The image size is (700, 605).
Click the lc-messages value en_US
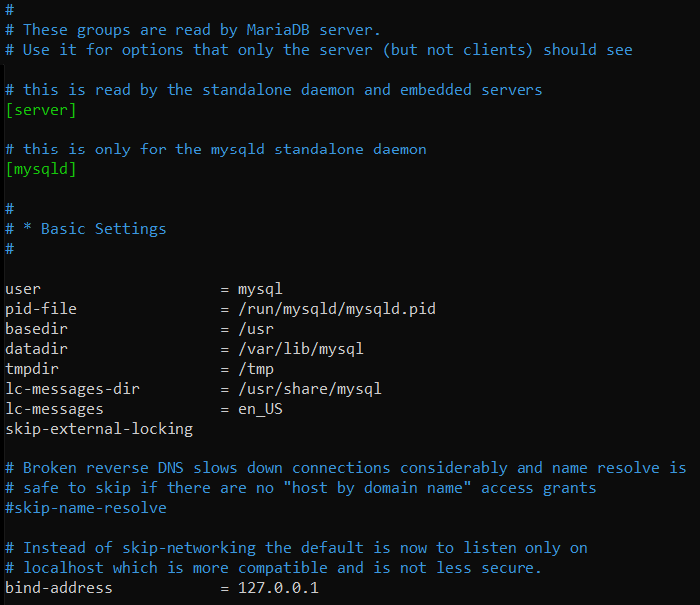[259, 409]
